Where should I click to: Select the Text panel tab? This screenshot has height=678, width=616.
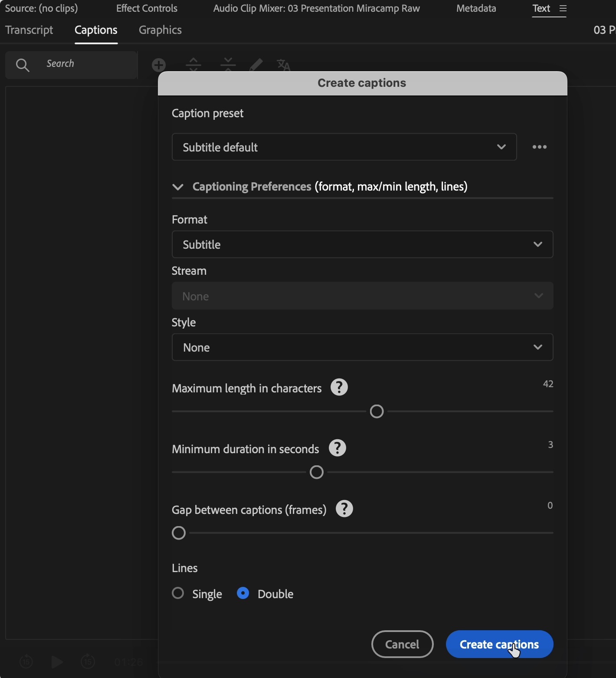coord(541,8)
